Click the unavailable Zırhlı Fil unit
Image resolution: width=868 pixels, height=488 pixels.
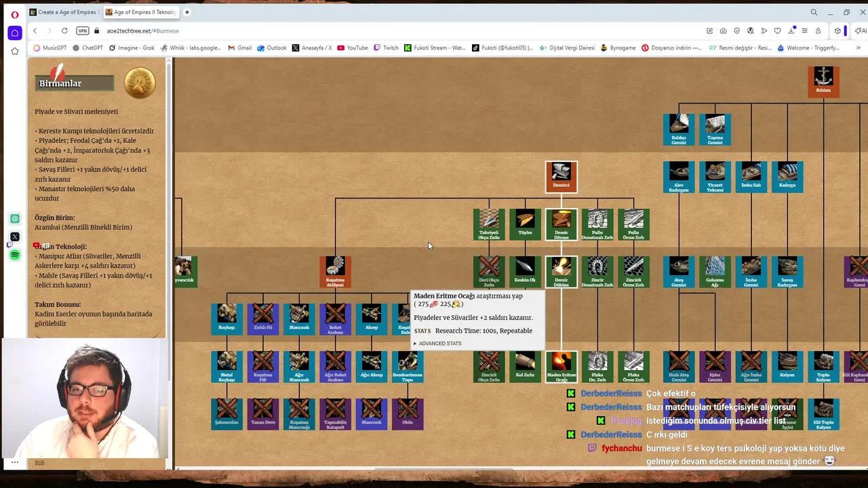point(263,319)
